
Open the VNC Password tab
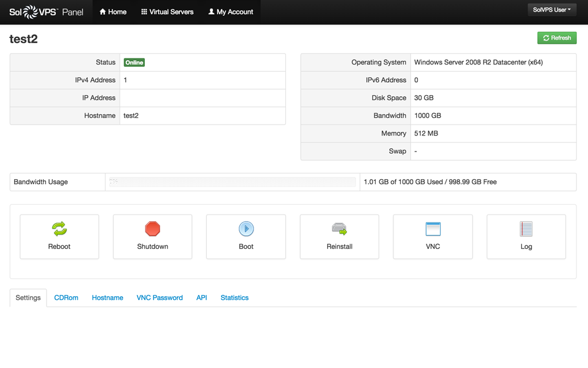pos(160,297)
